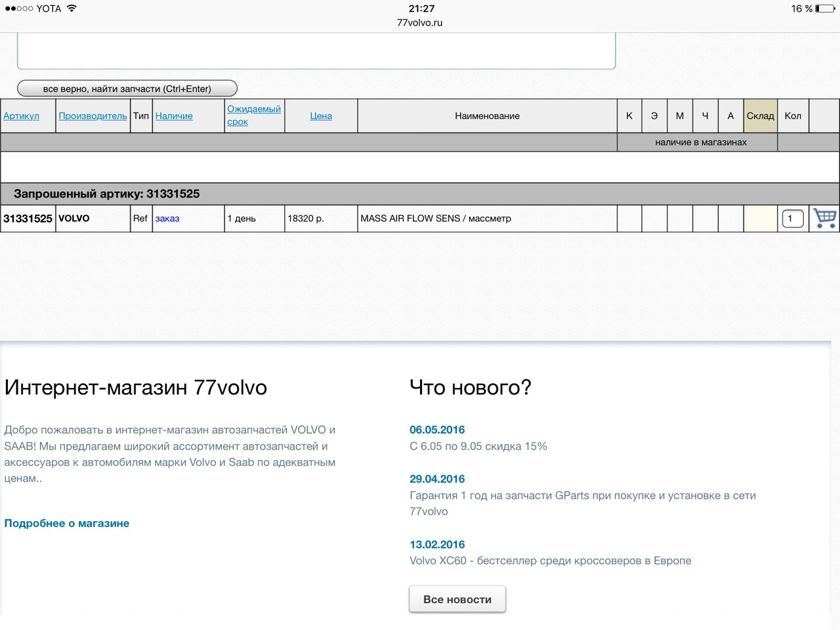840x630 pixels.
Task: Click 'Гарантия 1 год на запчасти GParts' text
Action: (583, 503)
